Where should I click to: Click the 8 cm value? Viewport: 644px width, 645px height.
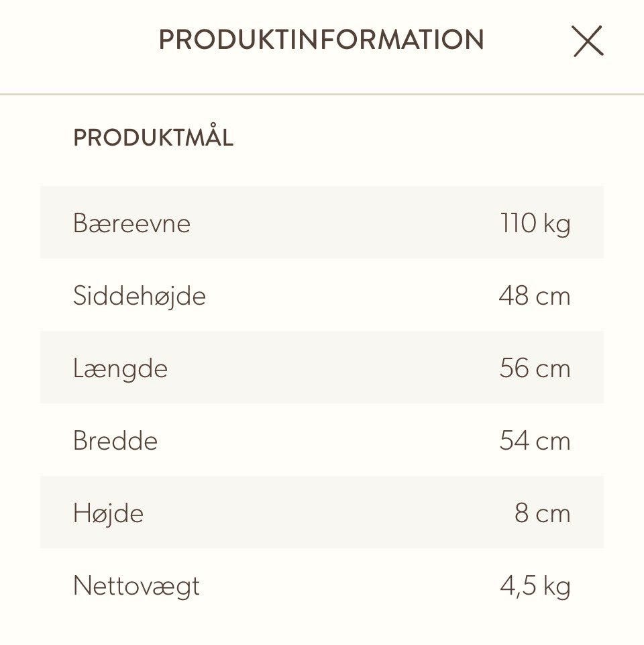tap(543, 513)
